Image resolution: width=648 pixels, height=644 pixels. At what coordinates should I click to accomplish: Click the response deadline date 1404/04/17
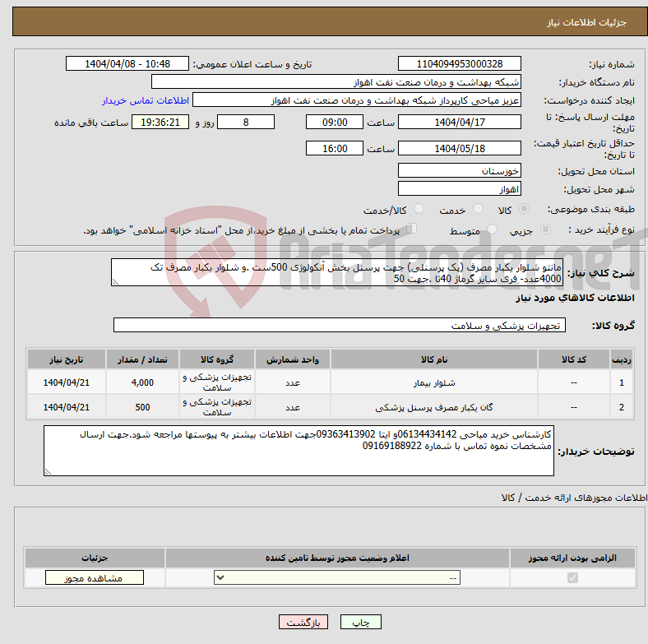tap(459, 122)
